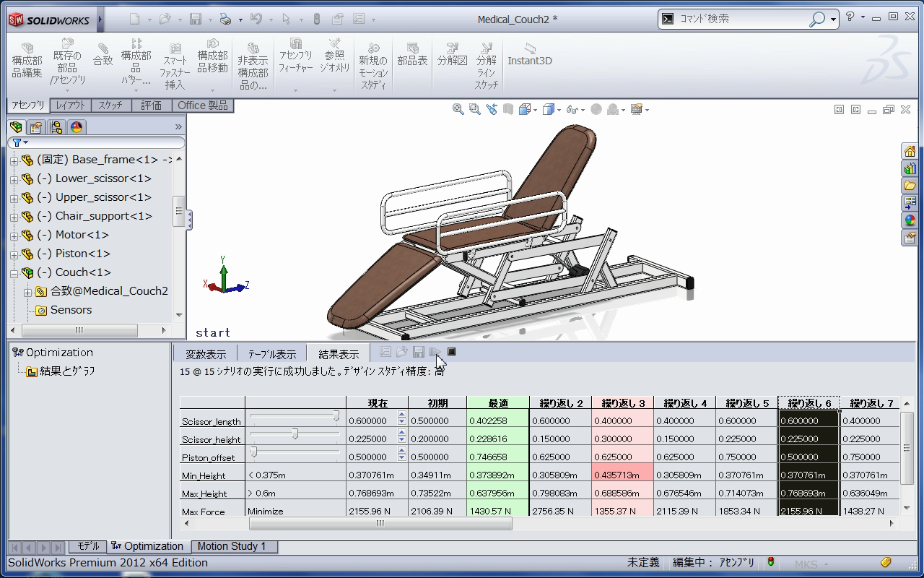924x578 pixels.
Task: Click the zoom to fit icon
Action: coord(458,109)
